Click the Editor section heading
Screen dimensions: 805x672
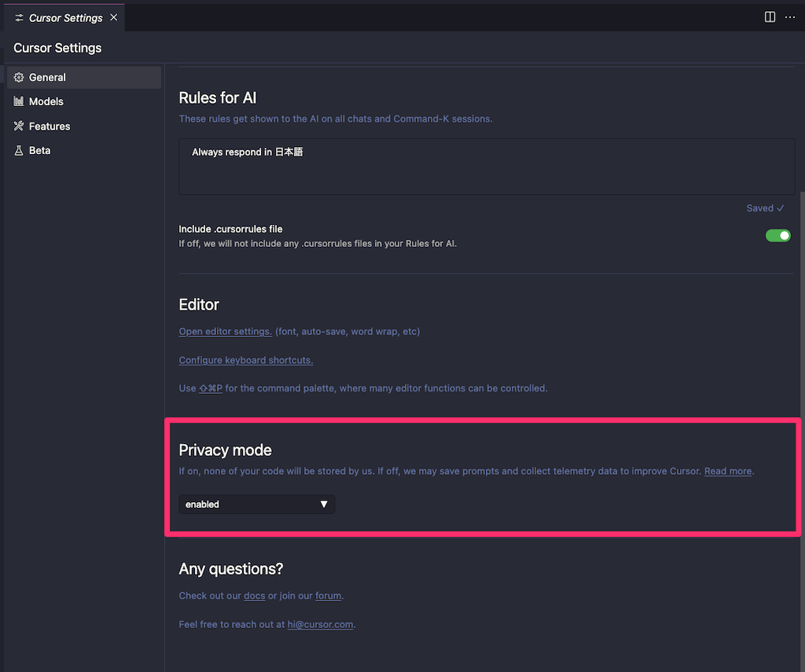199,305
